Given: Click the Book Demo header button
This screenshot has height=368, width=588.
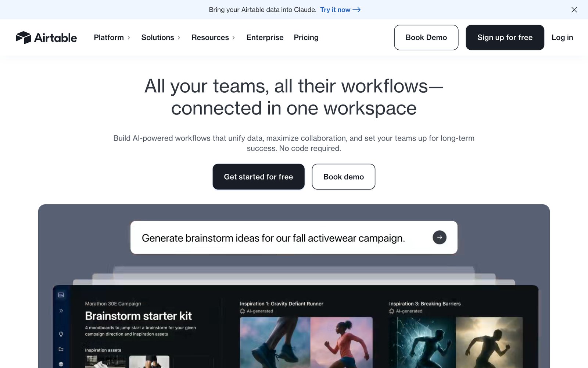Looking at the screenshot, I should coord(426,38).
